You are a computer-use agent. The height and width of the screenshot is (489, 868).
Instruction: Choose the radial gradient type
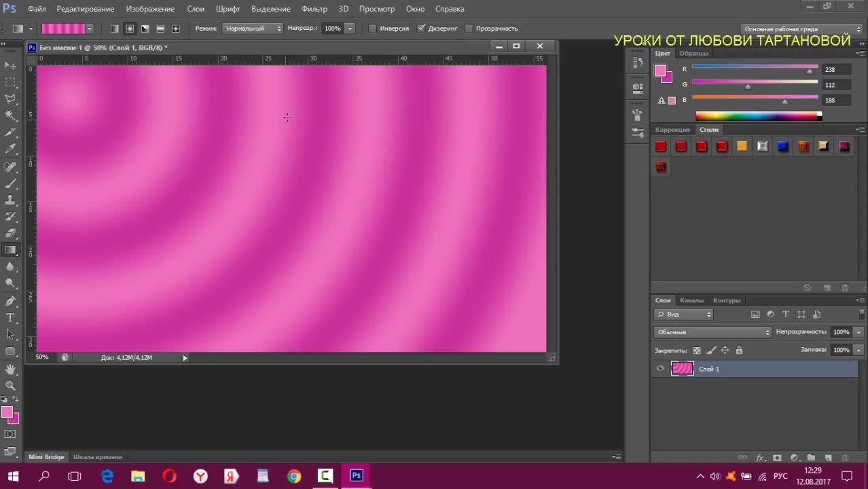pyautogui.click(x=130, y=29)
